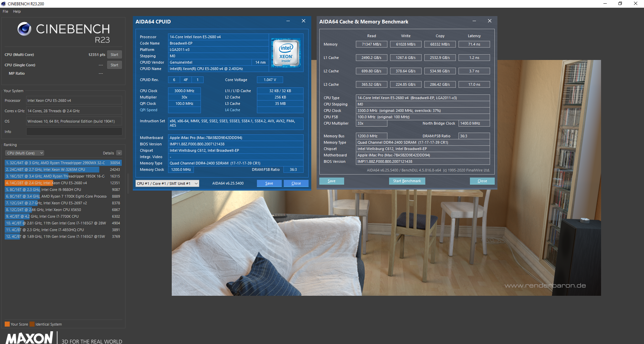Click the OS field showing Windows 10
This screenshot has height=344, width=644.
[x=74, y=121]
